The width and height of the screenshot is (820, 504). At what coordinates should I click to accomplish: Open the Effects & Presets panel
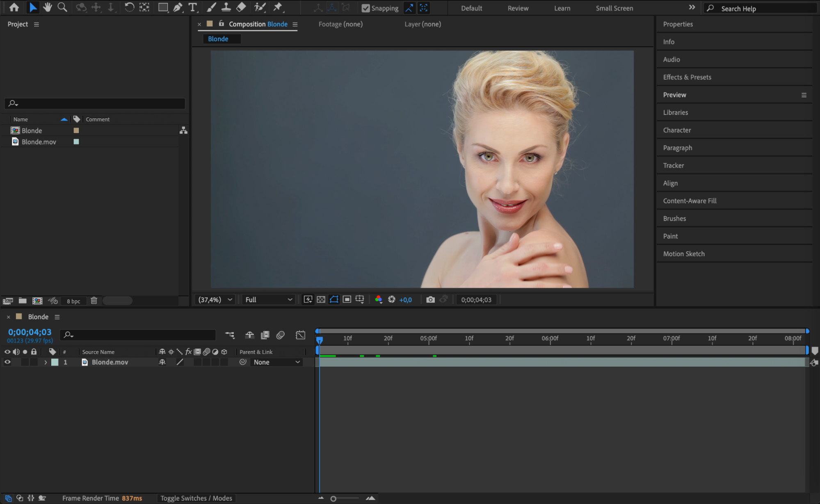(687, 77)
